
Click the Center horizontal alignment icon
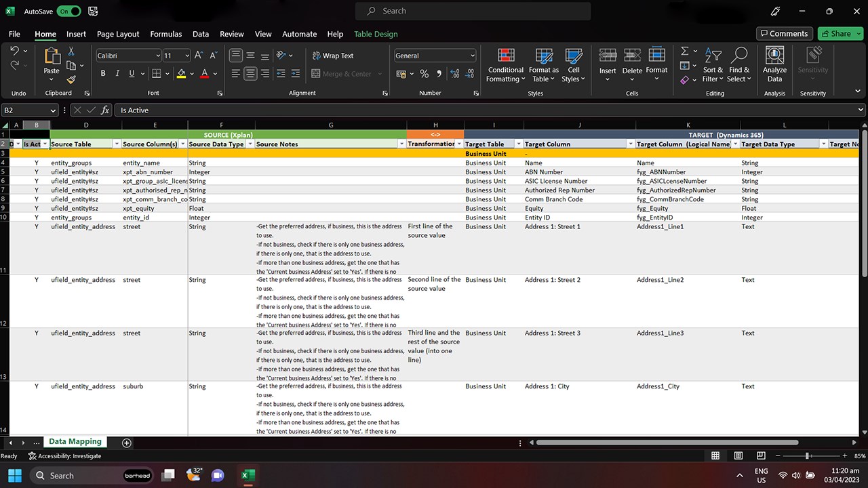(250, 73)
